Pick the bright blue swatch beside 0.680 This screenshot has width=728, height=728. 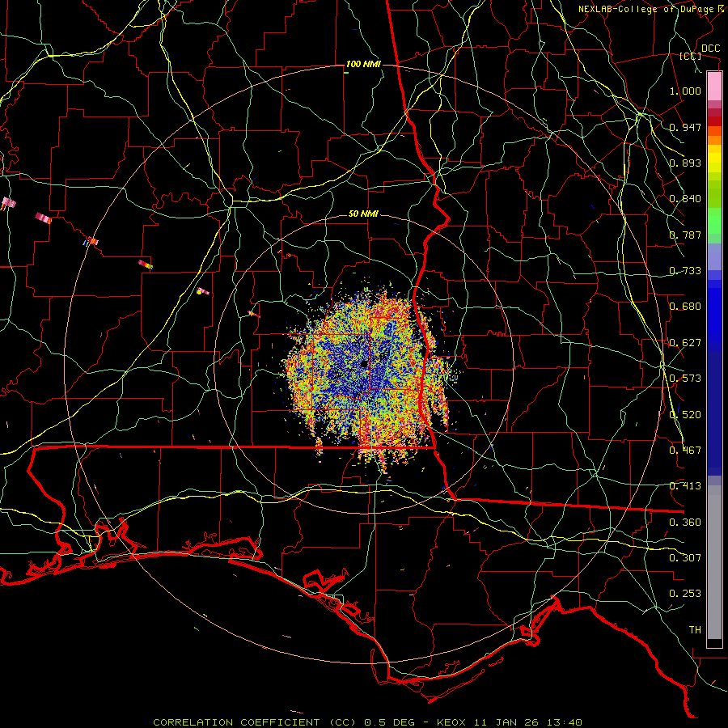click(x=714, y=311)
